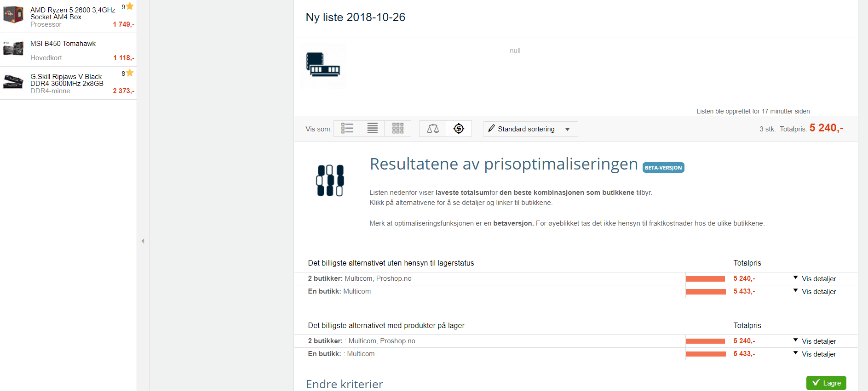Select MSI B450 Tomahawk product name
This screenshot has width=868, height=391.
(63, 44)
